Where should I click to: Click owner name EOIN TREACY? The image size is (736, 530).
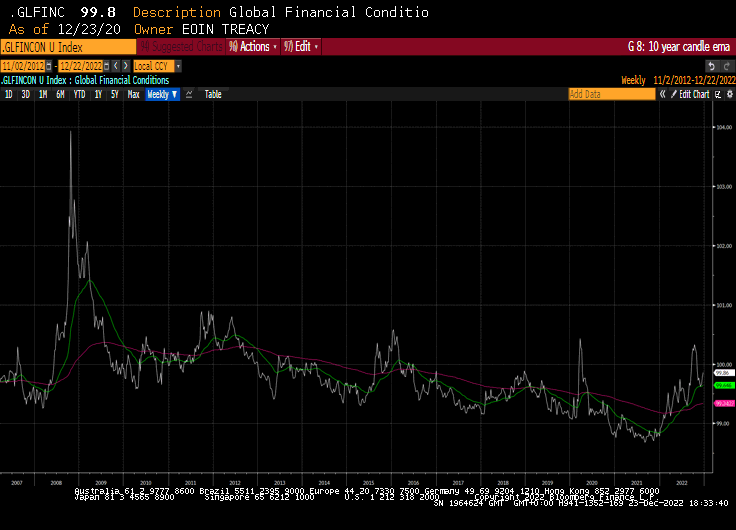coord(225,29)
